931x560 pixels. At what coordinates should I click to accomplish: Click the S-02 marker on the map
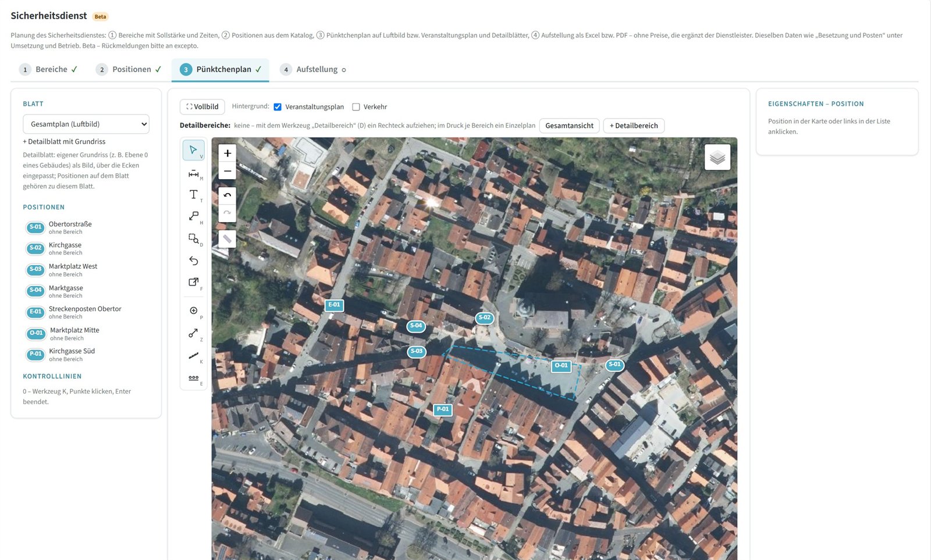[484, 318]
